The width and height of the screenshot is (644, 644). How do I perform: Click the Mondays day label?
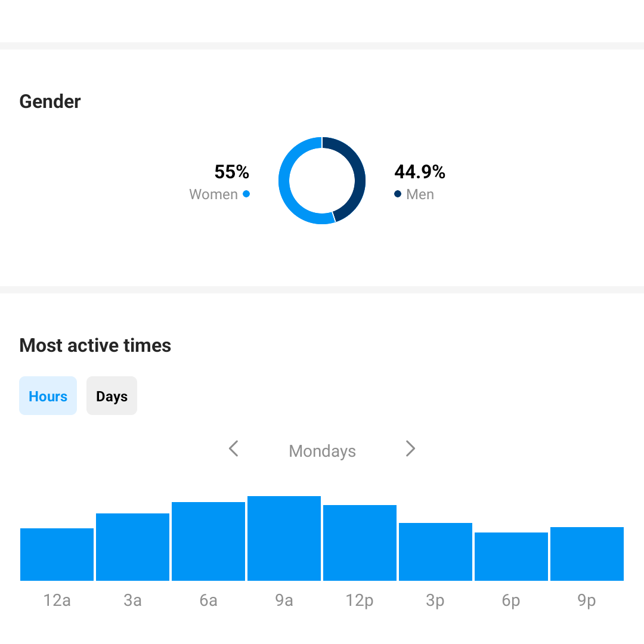tap(322, 451)
